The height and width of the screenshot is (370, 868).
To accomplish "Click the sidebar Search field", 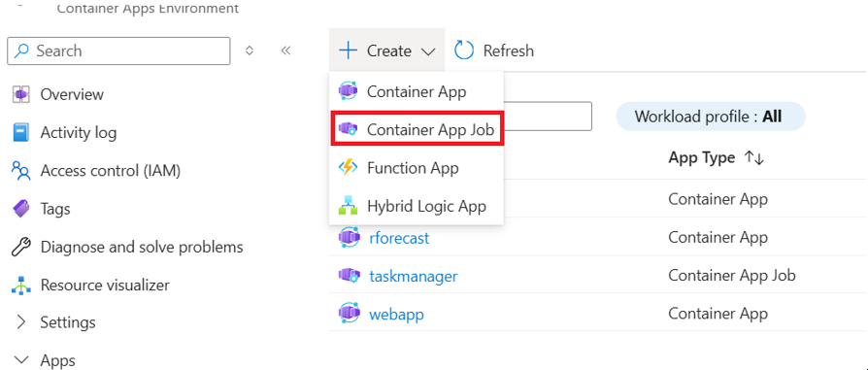I will click(118, 50).
